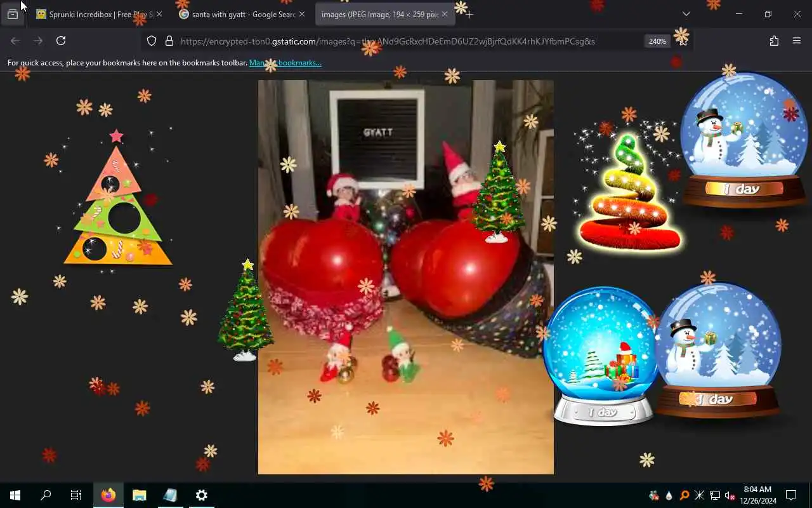
Task: Open the network status tray icon
Action: (x=715, y=495)
